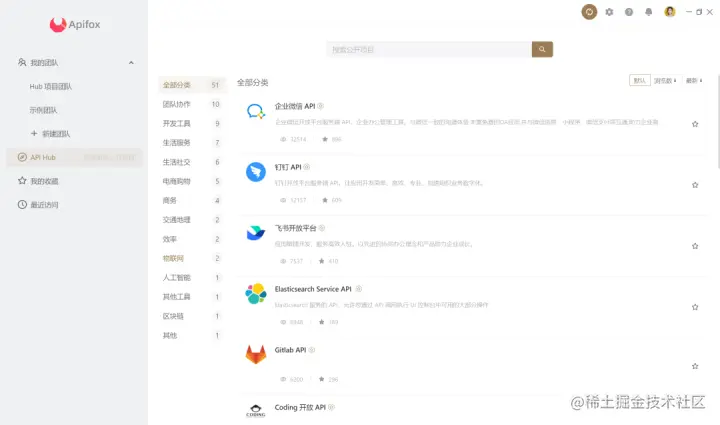Image resolution: width=720 pixels, height=425 pixels.
Task: Open notifications via the bell icon
Action: coord(648,12)
